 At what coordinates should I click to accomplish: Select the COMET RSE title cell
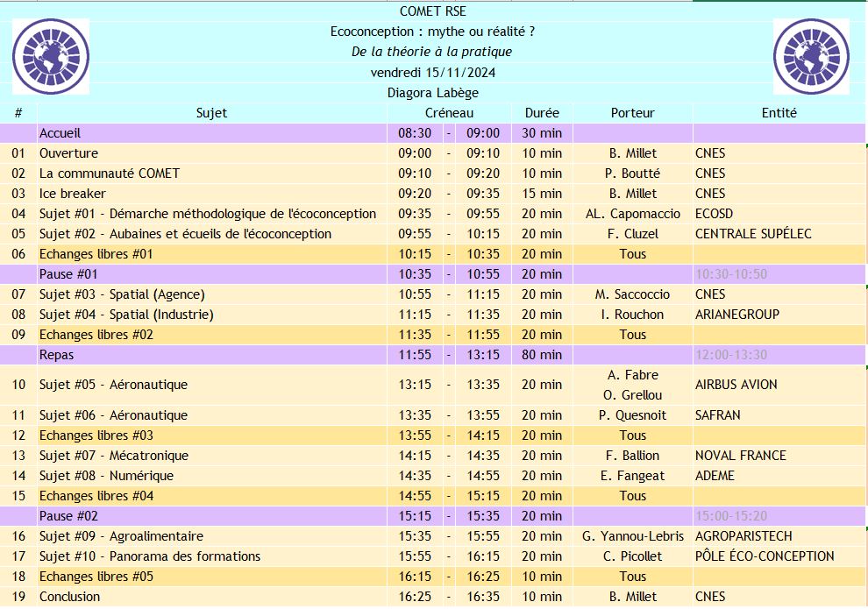click(433, 11)
